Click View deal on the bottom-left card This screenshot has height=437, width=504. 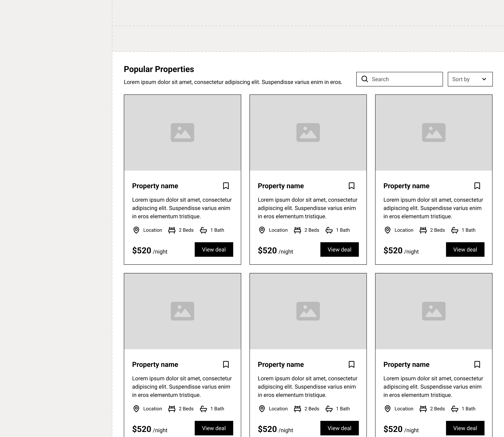click(214, 428)
